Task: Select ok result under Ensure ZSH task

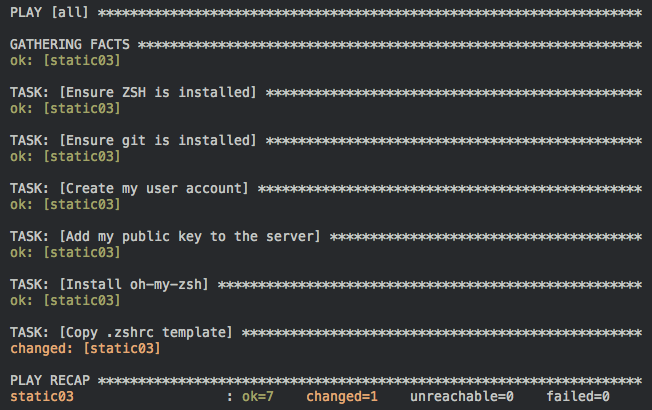Action: click(x=65, y=109)
